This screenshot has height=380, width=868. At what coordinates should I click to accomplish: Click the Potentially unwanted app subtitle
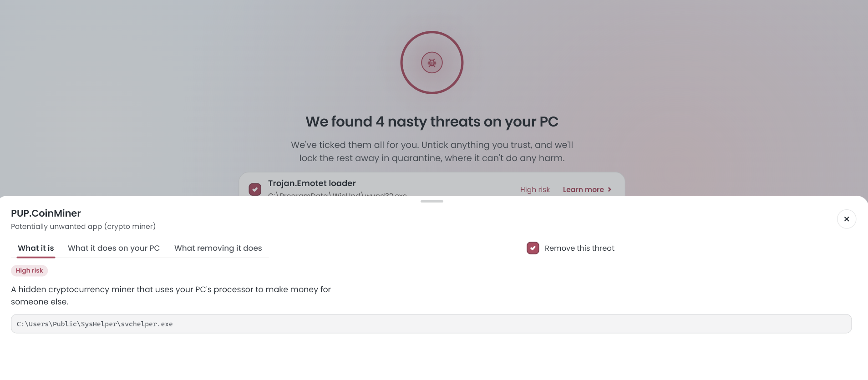pyautogui.click(x=83, y=226)
